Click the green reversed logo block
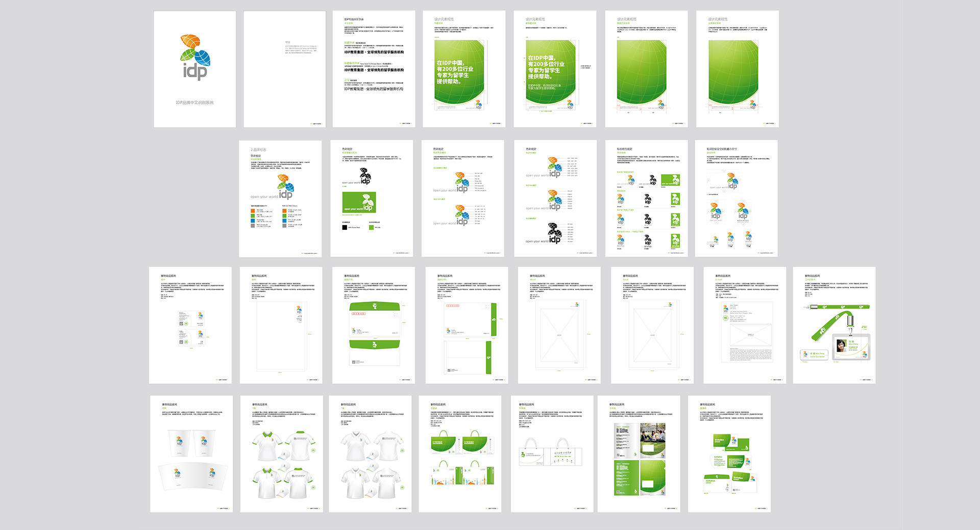Screen dimensions: 980x530 point(359,202)
